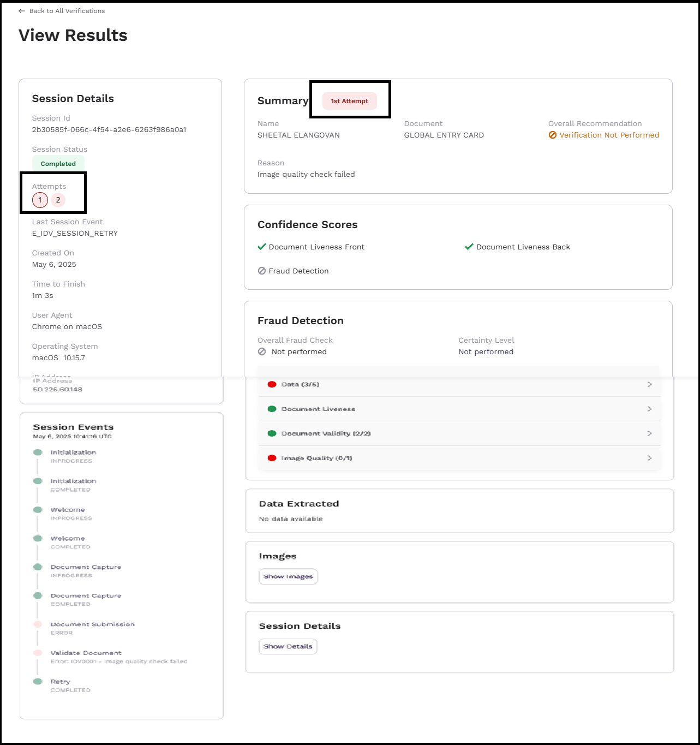
Task: Switch to attempt number 2
Action: click(x=58, y=200)
